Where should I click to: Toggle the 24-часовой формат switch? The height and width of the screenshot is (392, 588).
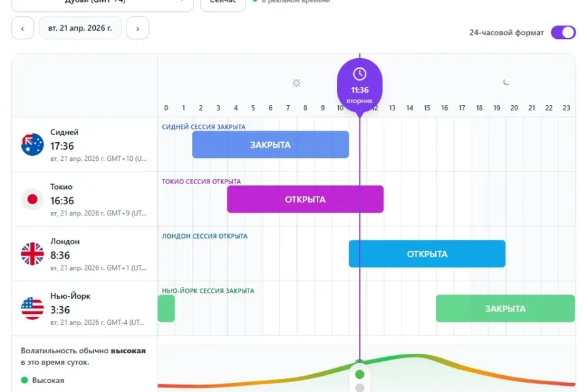(563, 33)
